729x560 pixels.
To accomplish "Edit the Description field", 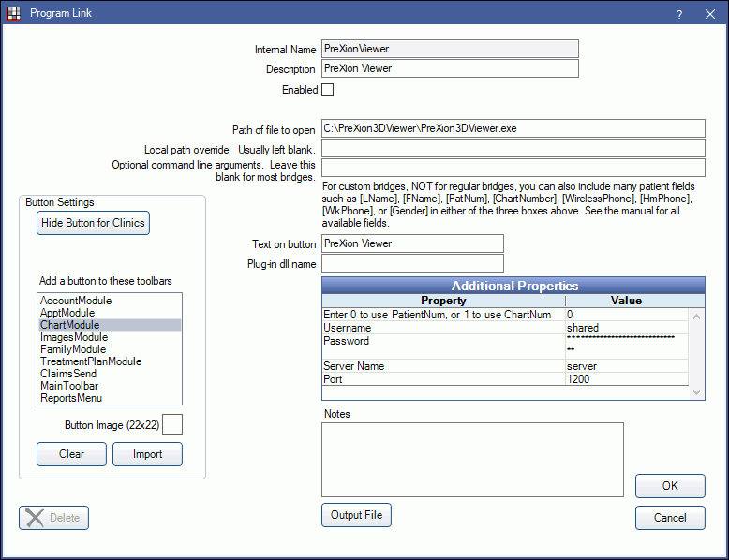I will (x=450, y=68).
